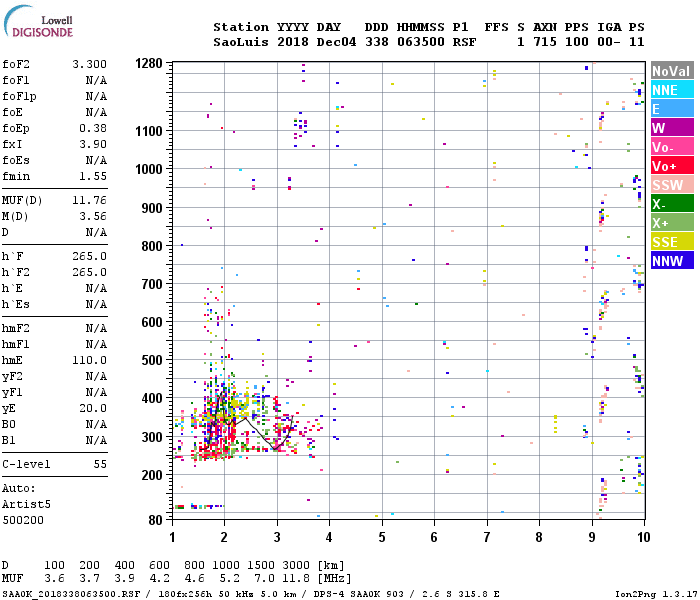Select the Vo- pink legend swatch
The height and width of the screenshot is (600, 700).
tap(672, 147)
